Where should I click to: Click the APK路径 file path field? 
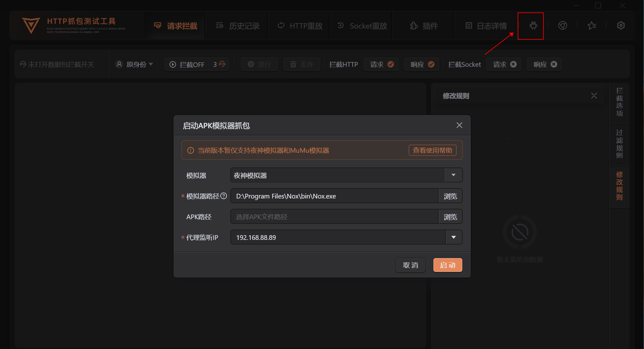pos(334,217)
